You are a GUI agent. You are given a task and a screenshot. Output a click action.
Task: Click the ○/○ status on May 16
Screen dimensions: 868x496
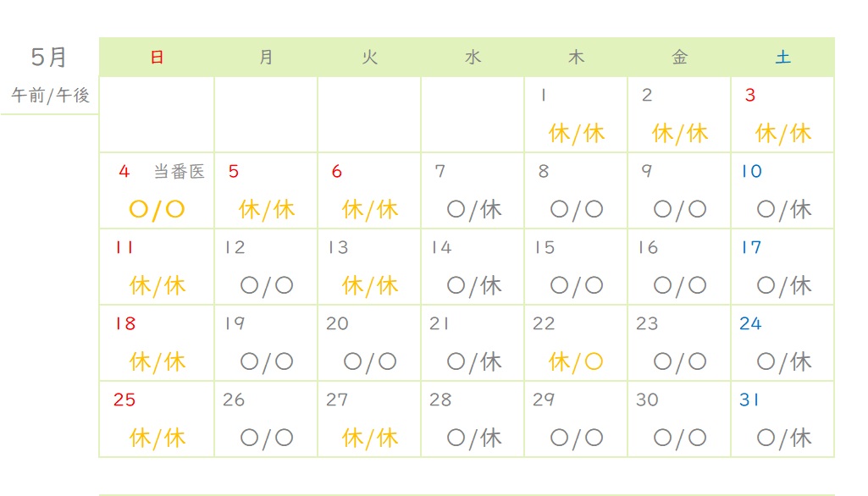pos(680,286)
